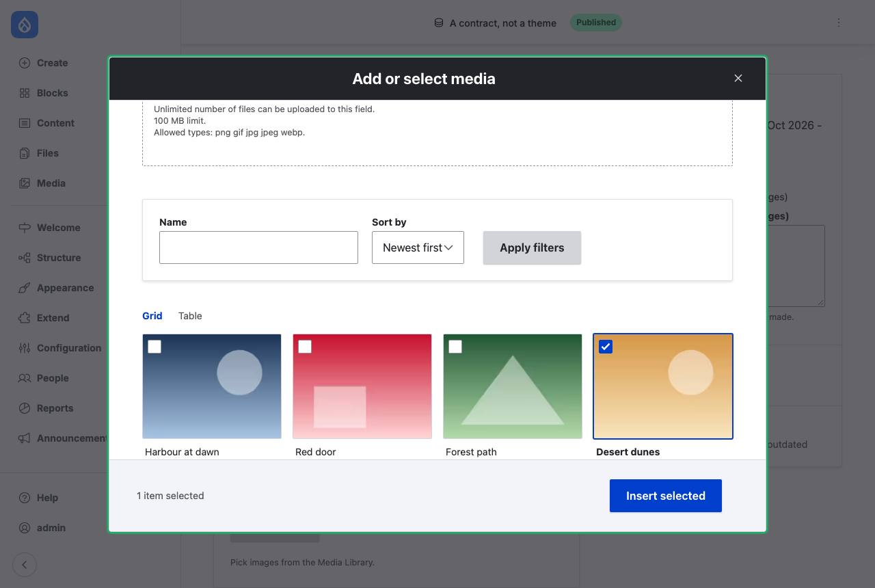Uncheck the Desert dunes checkbox
Screen dimensions: 875x588
pyautogui.click(x=606, y=347)
